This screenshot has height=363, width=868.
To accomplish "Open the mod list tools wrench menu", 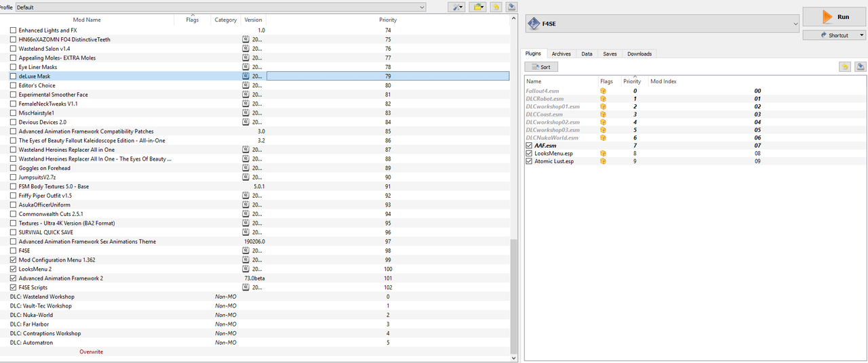I will [457, 7].
